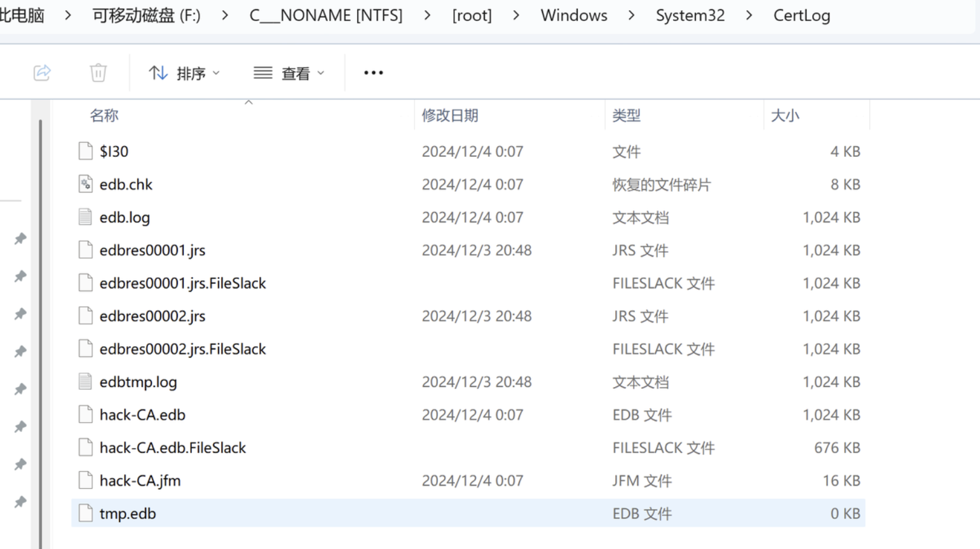Sort by 类型 column header
The image size is (980, 549).
tap(627, 115)
